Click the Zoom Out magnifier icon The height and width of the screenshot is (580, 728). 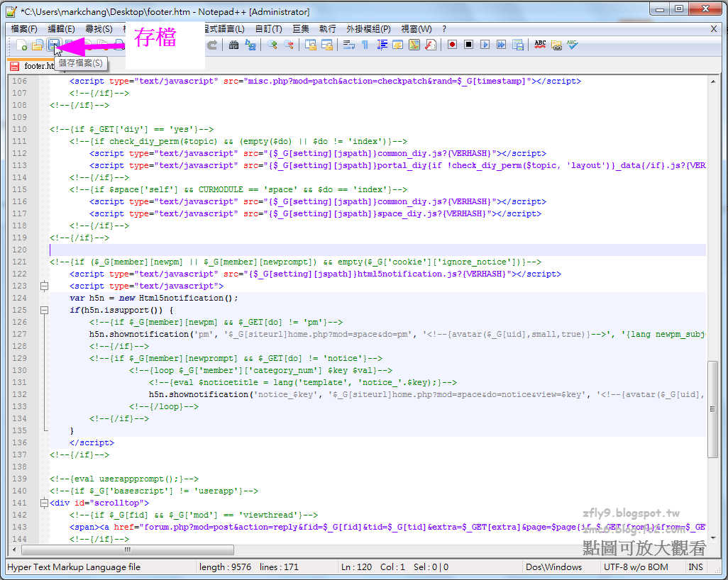point(289,45)
